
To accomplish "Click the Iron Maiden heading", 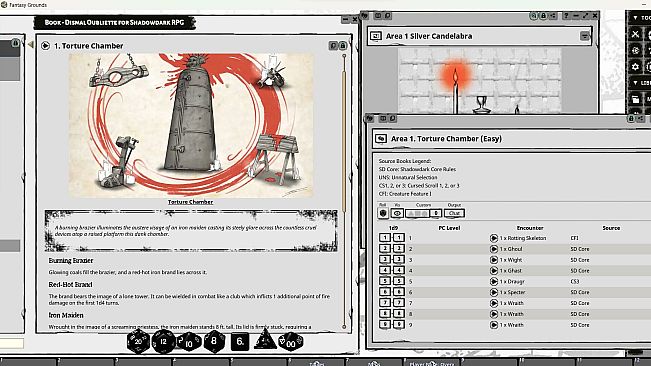I will click(x=66, y=315).
